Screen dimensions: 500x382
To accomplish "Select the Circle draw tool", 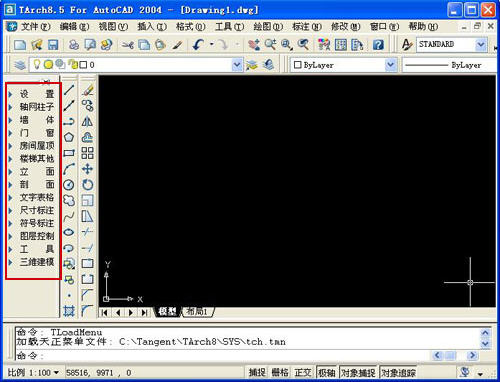I will 69,185.
